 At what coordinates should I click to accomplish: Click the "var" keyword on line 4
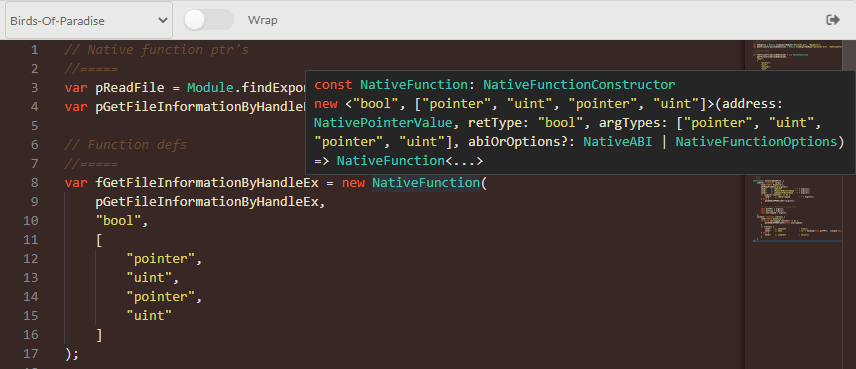pos(76,107)
